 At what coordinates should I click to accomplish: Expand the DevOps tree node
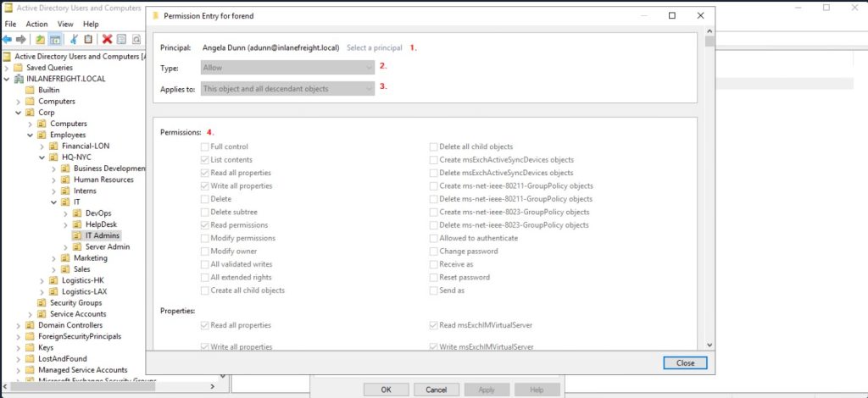click(65, 213)
